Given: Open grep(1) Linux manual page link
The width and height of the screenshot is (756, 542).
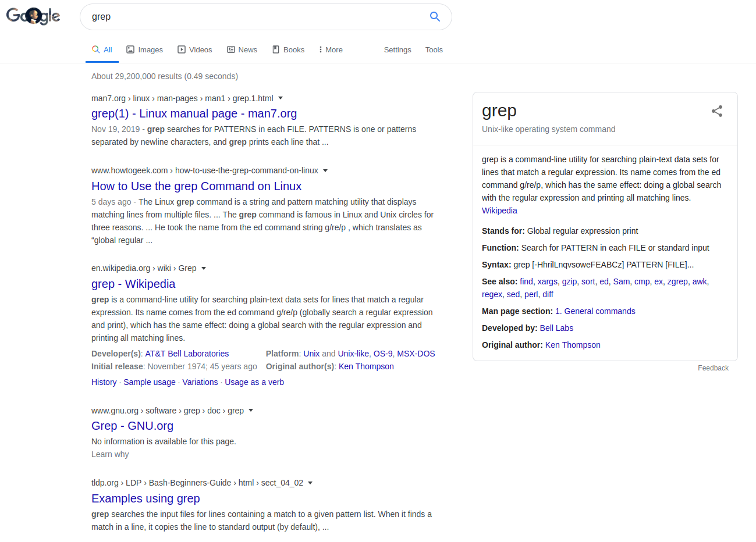Looking at the screenshot, I should point(194,113).
